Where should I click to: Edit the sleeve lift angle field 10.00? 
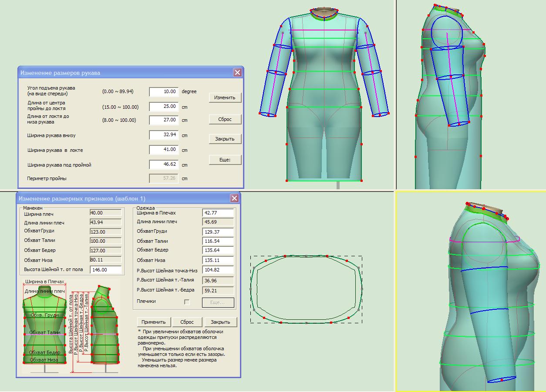164,92
